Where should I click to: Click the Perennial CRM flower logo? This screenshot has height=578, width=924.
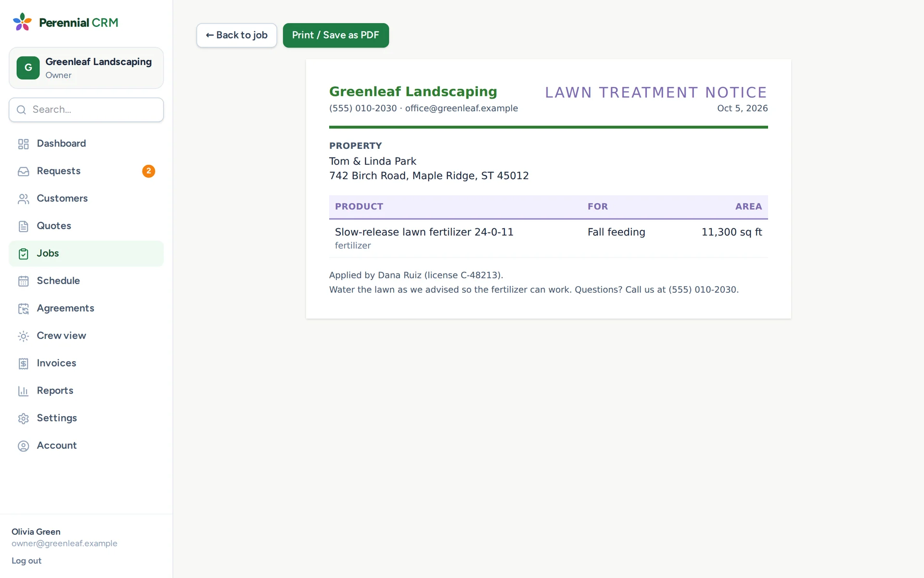(x=22, y=22)
